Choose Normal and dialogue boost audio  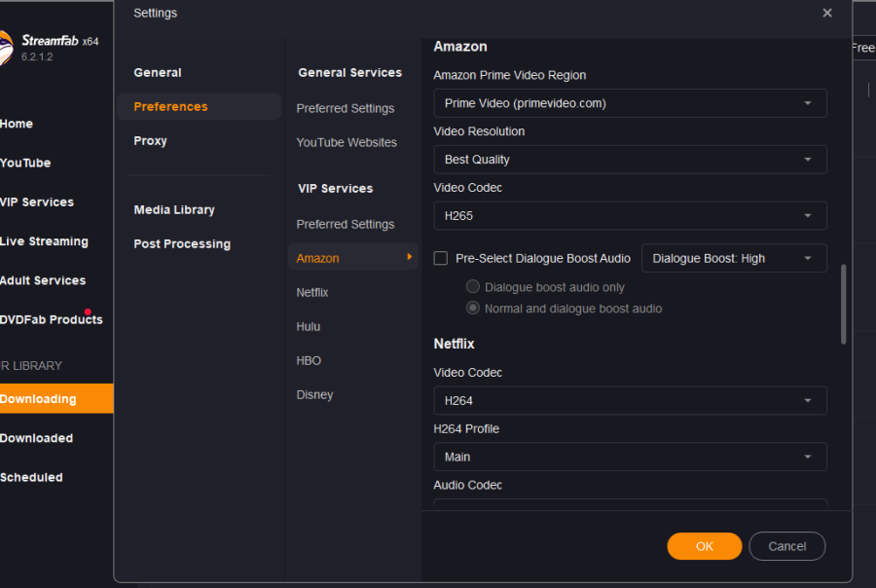(x=473, y=308)
